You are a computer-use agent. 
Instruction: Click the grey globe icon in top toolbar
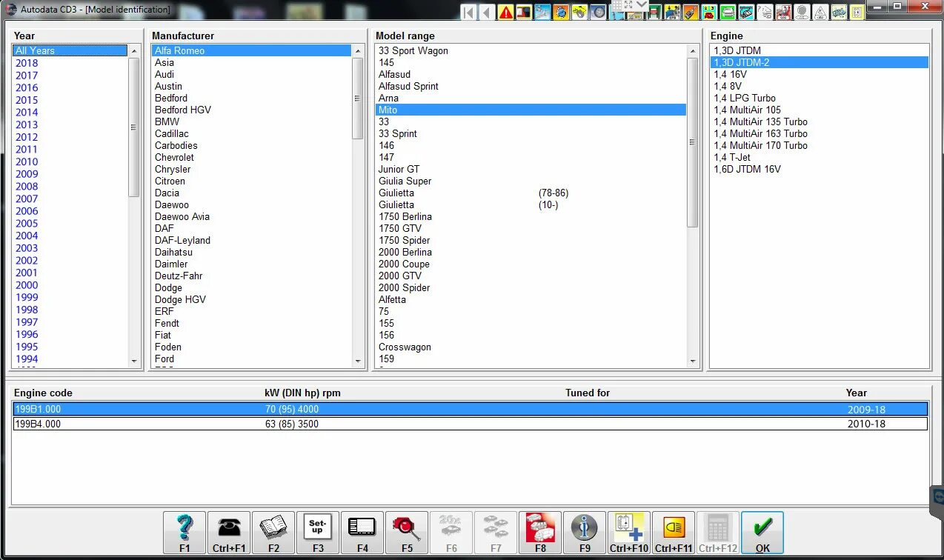(802, 12)
